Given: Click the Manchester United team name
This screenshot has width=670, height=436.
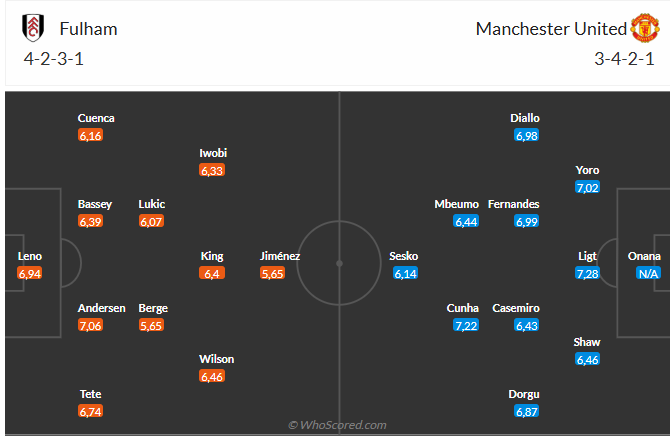Looking at the screenshot, I should (x=551, y=28).
